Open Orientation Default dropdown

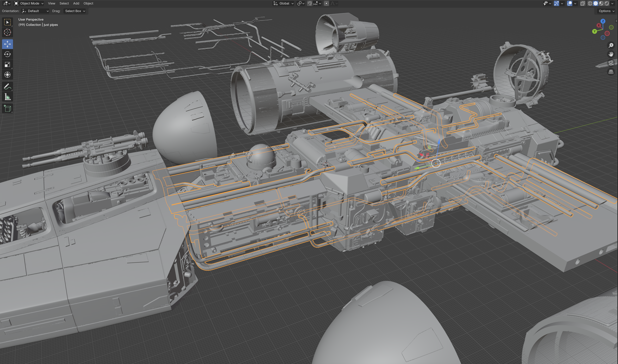tap(35, 11)
